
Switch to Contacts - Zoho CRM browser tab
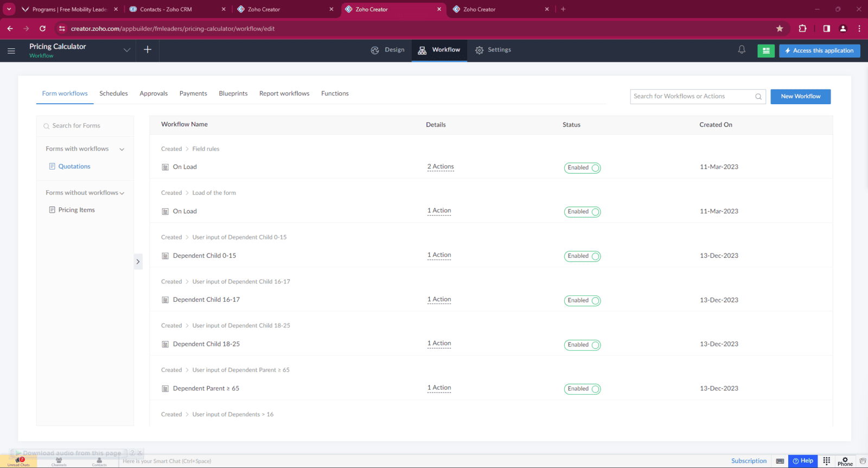pos(178,9)
